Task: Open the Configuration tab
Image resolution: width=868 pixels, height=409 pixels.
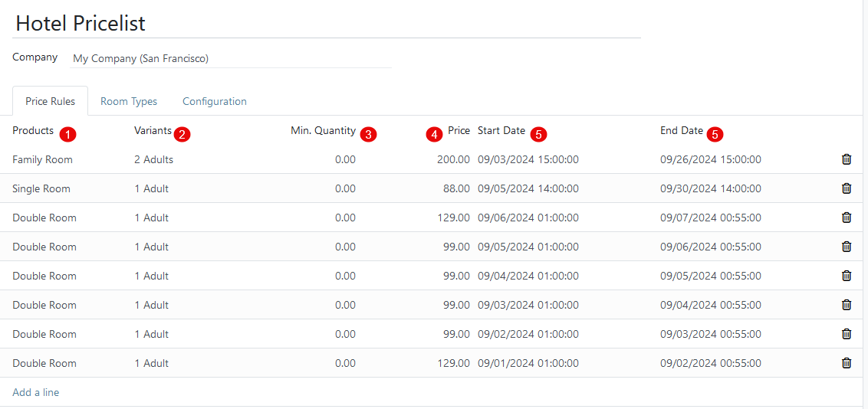Action: click(215, 101)
